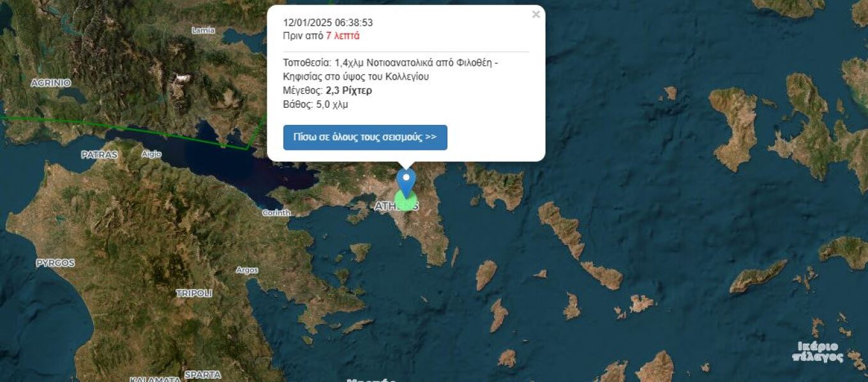868x382 pixels.
Task: Click the 'Βάθος: 5,0 χλμ' depth line
Action: 316,105
